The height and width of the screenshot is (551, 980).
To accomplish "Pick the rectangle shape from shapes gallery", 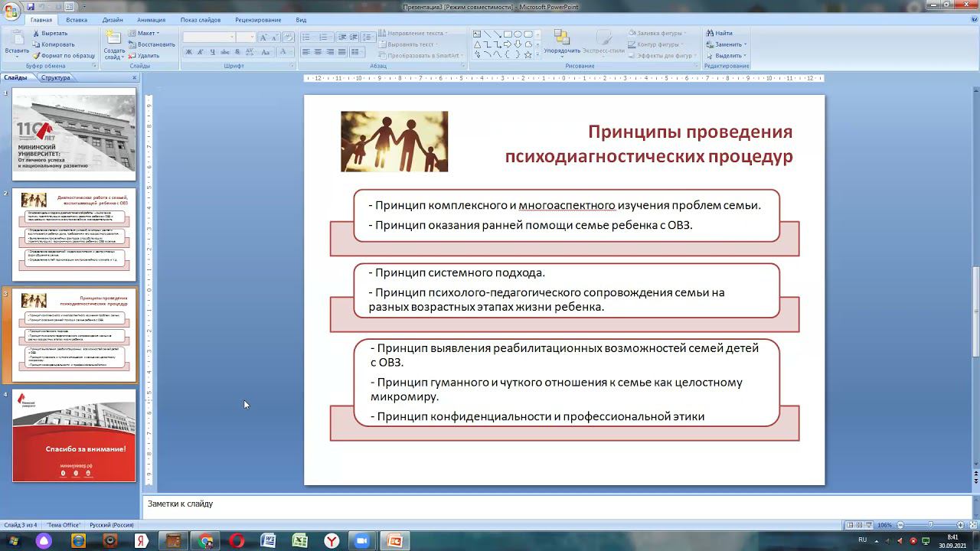I will click(x=508, y=34).
